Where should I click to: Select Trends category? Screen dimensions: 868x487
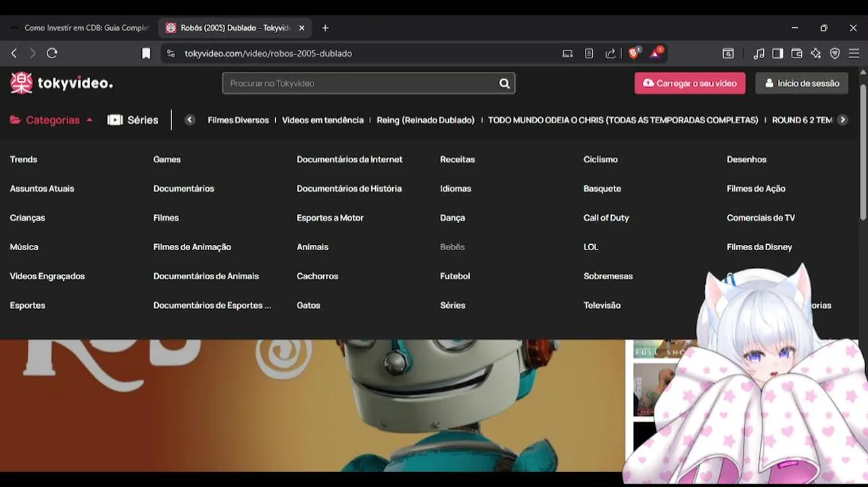(24, 160)
